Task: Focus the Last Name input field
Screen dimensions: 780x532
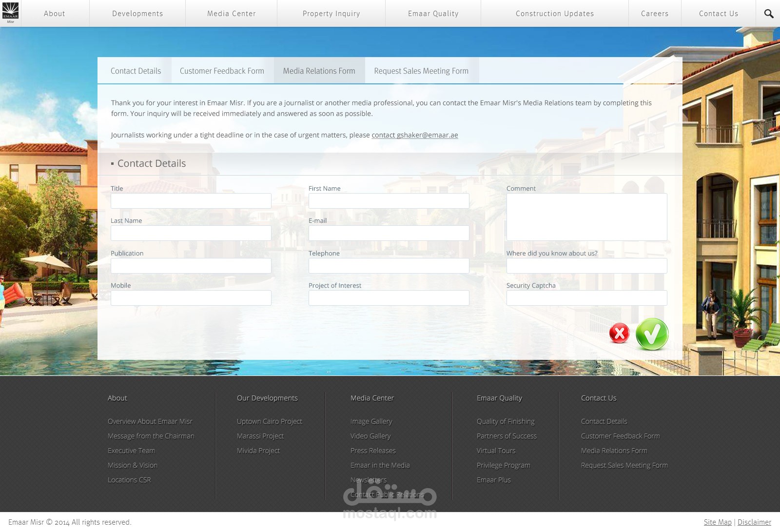Action: tap(191, 233)
